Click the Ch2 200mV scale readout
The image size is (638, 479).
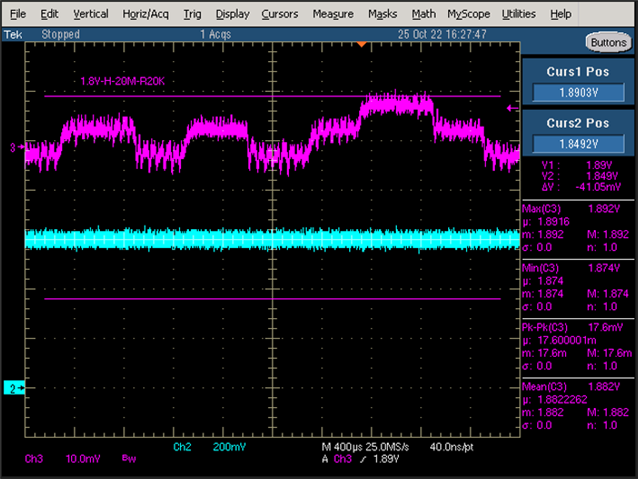[x=210, y=447]
